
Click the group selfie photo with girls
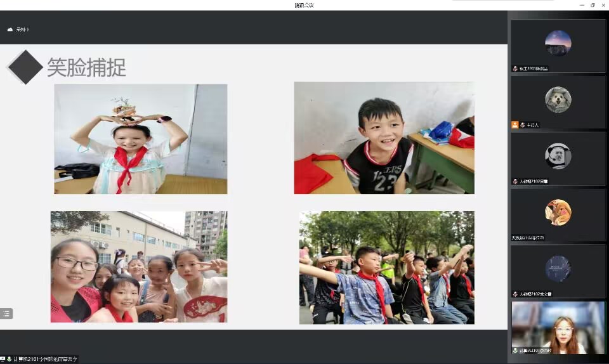138,267
